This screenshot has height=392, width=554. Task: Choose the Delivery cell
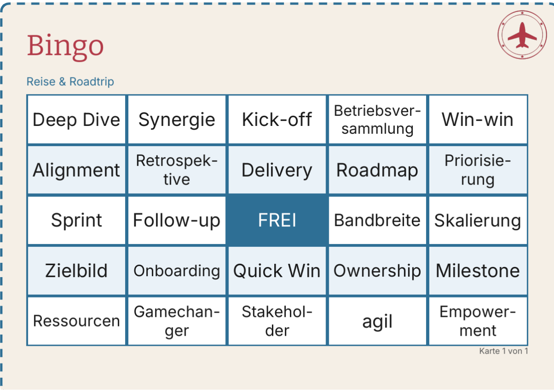(x=277, y=170)
